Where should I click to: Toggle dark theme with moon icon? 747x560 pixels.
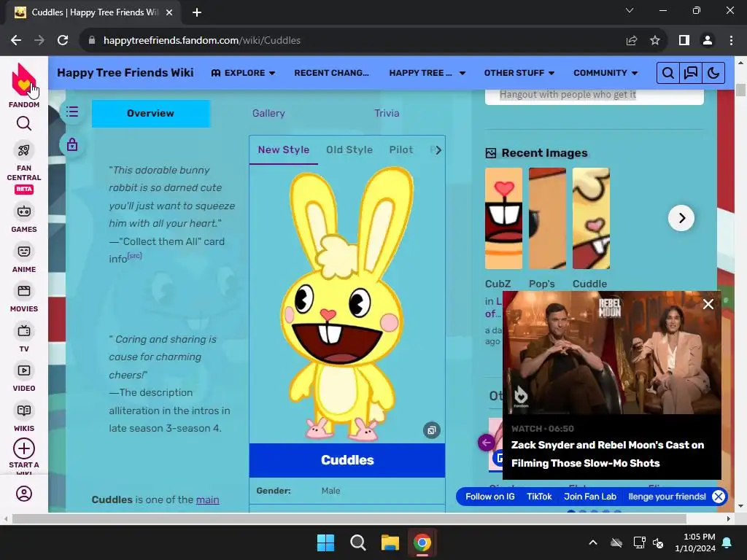pyautogui.click(x=713, y=73)
